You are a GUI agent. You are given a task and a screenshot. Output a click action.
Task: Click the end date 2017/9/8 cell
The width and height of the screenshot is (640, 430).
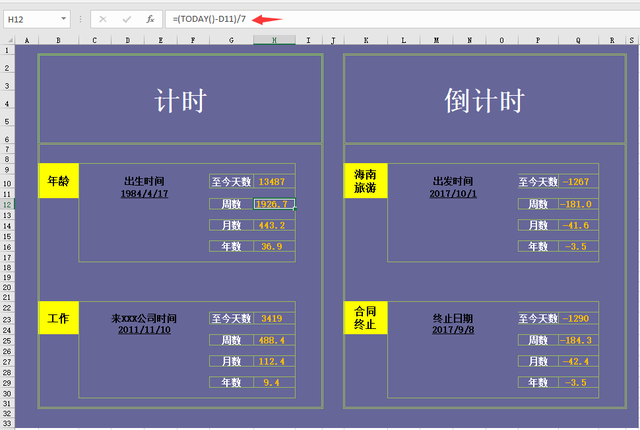point(453,330)
